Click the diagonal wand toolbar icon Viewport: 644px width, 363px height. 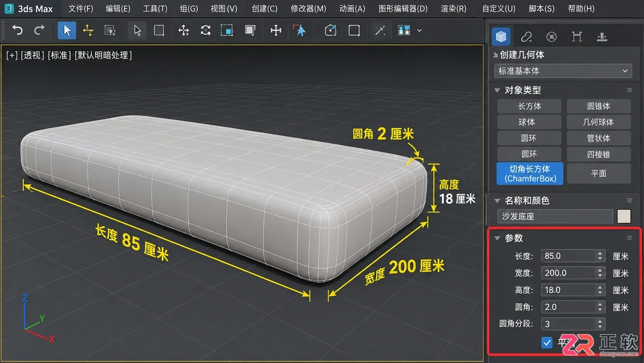pyautogui.click(x=380, y=30)
